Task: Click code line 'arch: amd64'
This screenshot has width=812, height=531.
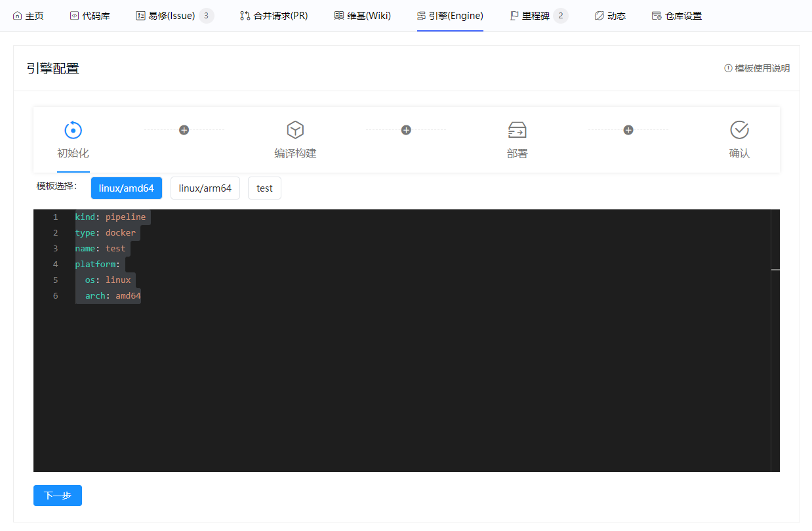Action: tap(113, 296)
